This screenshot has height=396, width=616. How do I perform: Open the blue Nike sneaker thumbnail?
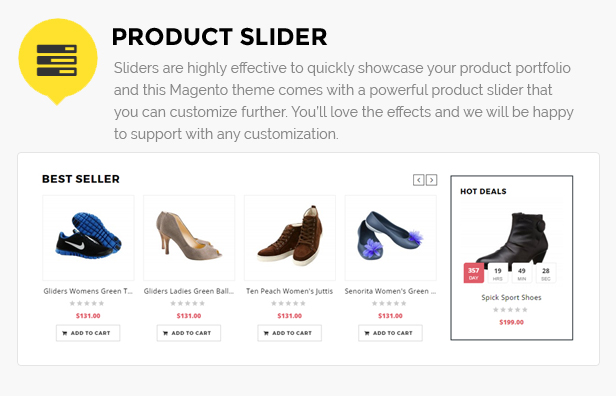point(88,238)
